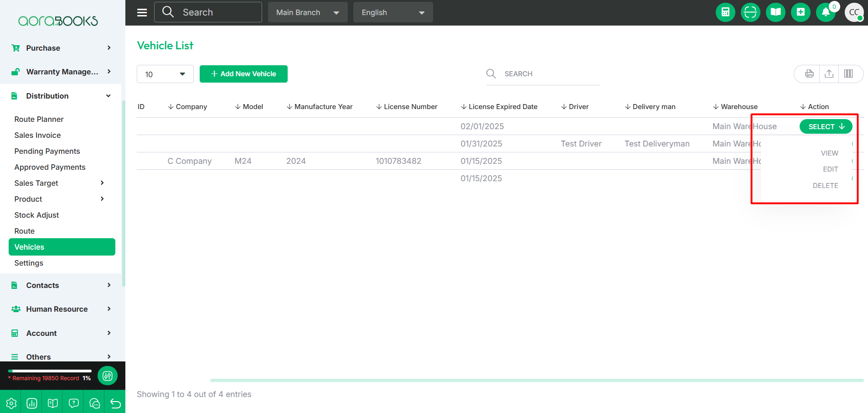
Task: Click the round green upgrade icon near record counter
Action: pyautogui.click(x=108, y=376)
